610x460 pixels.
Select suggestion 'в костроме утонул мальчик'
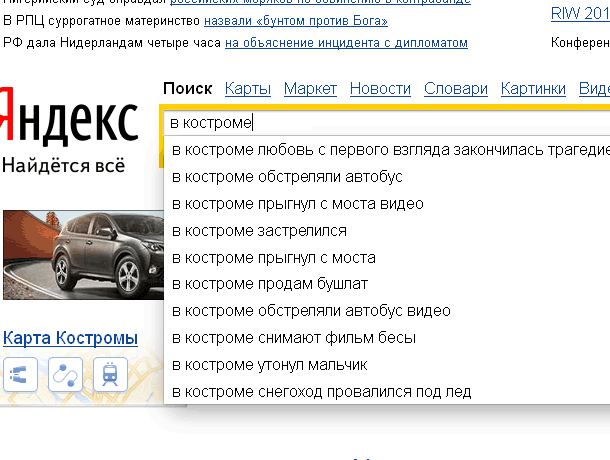(387, 365)
